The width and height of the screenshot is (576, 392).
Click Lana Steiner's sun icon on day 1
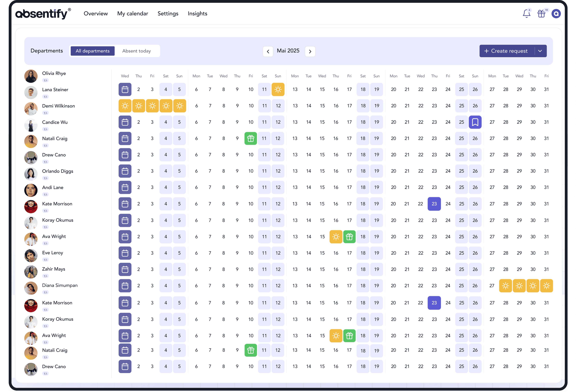click(x=125, y=106)
